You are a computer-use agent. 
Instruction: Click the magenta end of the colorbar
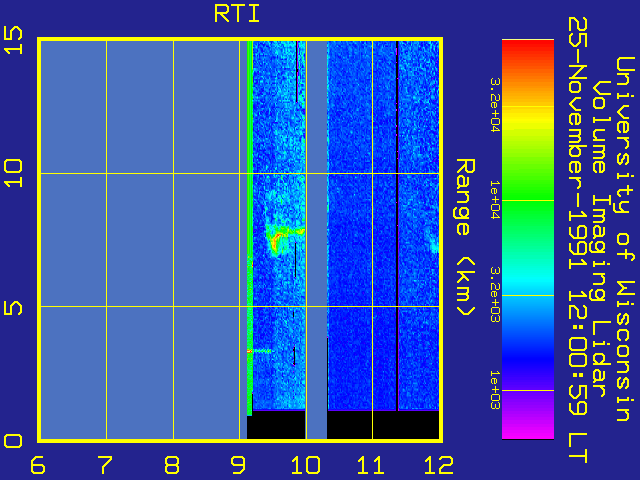[528, 431]
